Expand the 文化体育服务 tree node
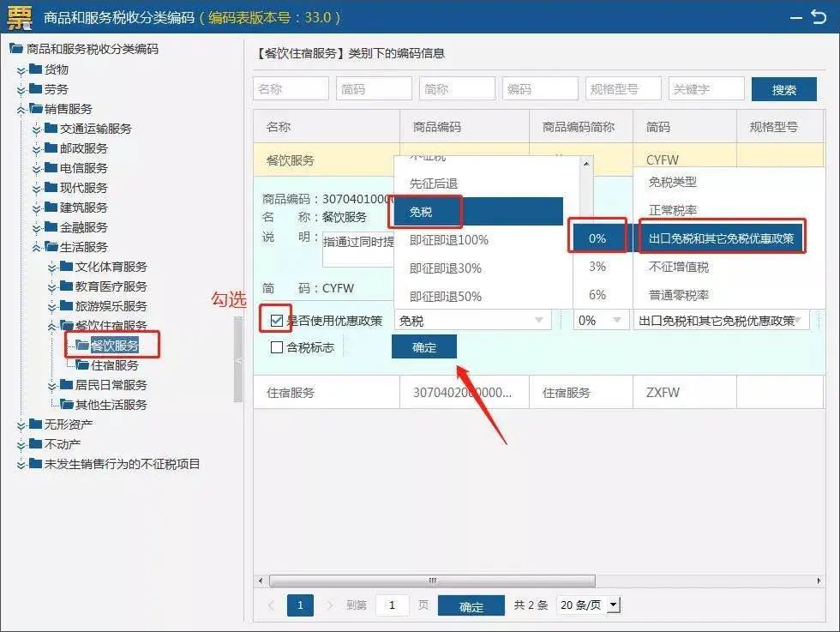This screenshot has height=632, width=840. (x=52, y=268)
